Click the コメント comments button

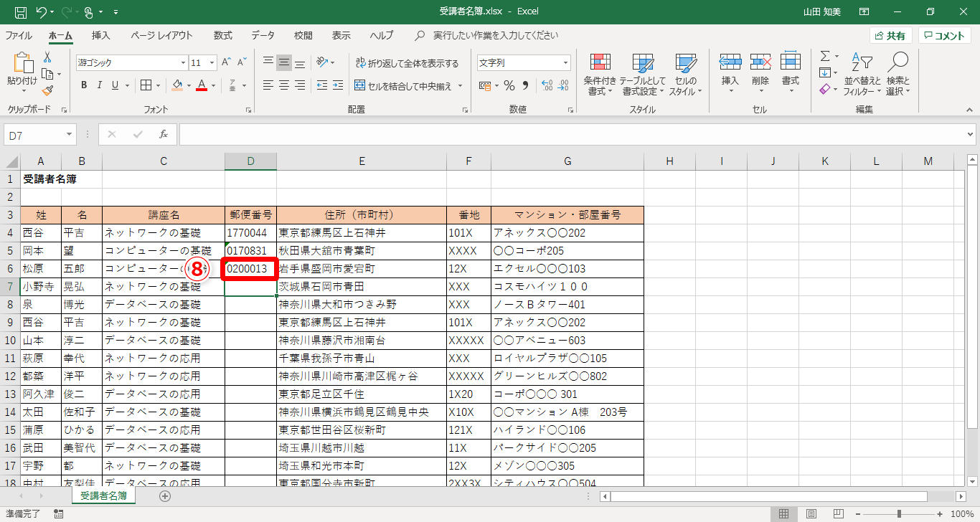944,36
